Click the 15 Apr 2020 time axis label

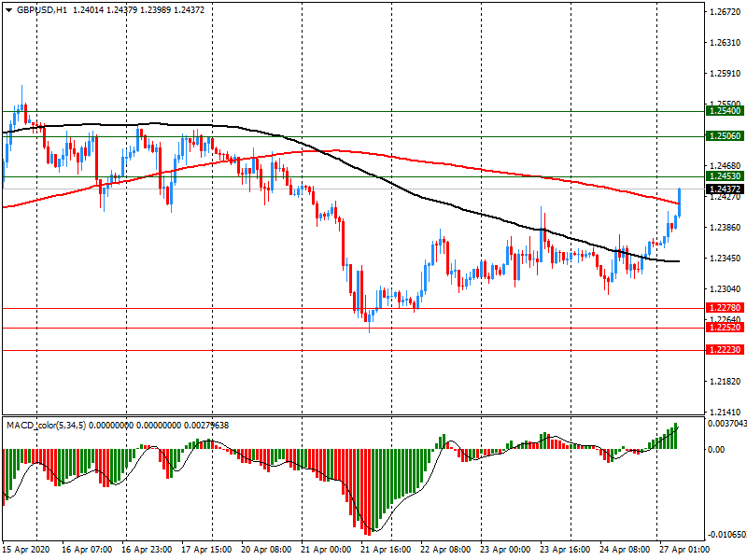pyautogui.click(x=27, y=550)
